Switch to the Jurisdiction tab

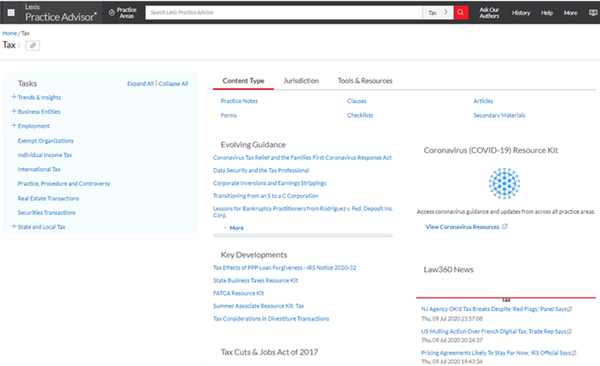click(x=301, y=81)
